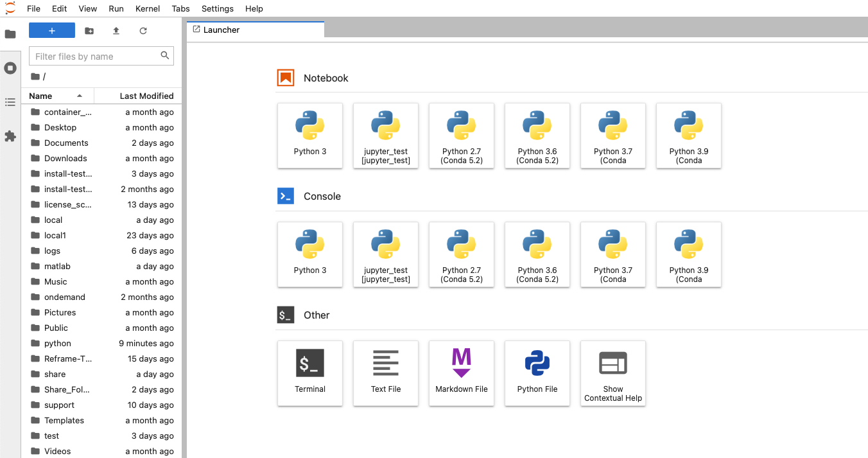Open the Edit menu

click(x=59, y=8)
